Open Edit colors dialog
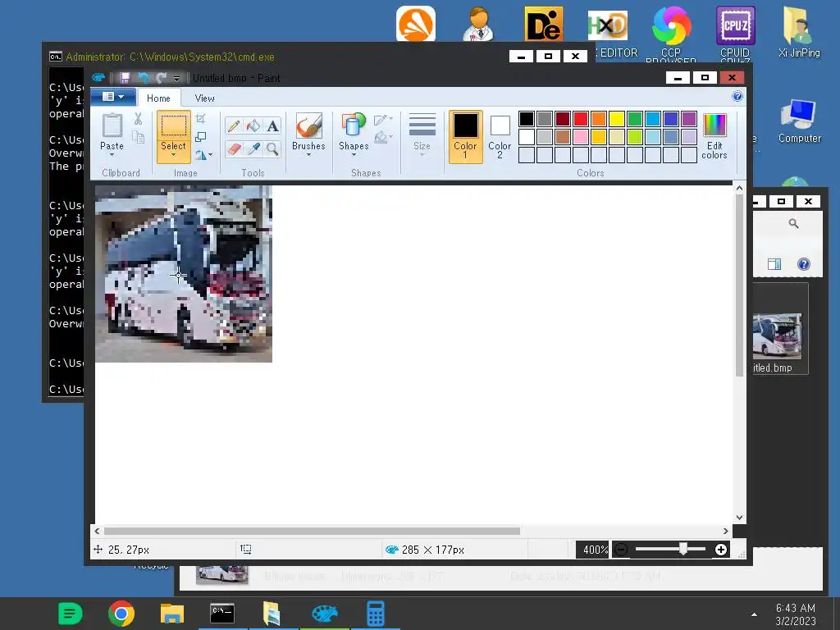840x630 pixels. point(714,137)
